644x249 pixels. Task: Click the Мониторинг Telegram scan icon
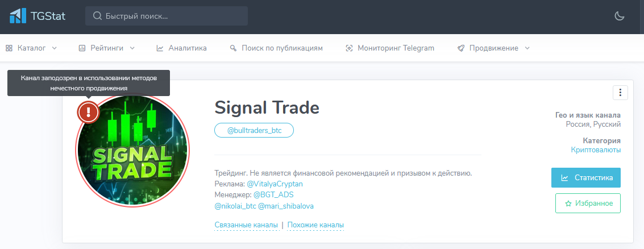[349, 48]
